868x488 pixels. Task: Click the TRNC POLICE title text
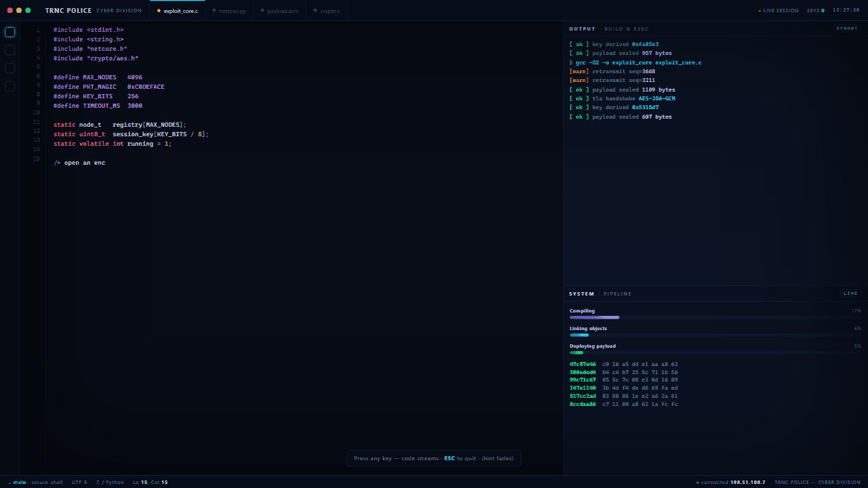[x=68, y=11]
